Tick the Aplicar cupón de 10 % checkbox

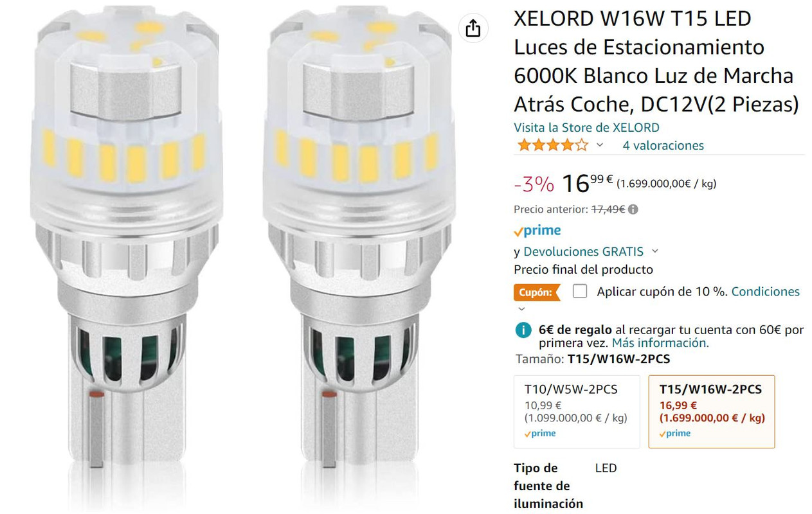pyautogui.click(x=580, y=291)
